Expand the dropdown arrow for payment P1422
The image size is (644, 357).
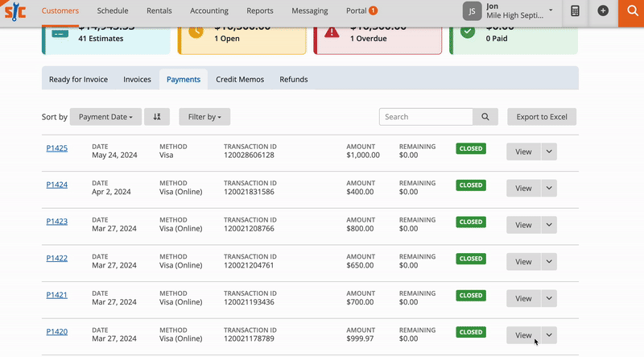tap(549, 262)
